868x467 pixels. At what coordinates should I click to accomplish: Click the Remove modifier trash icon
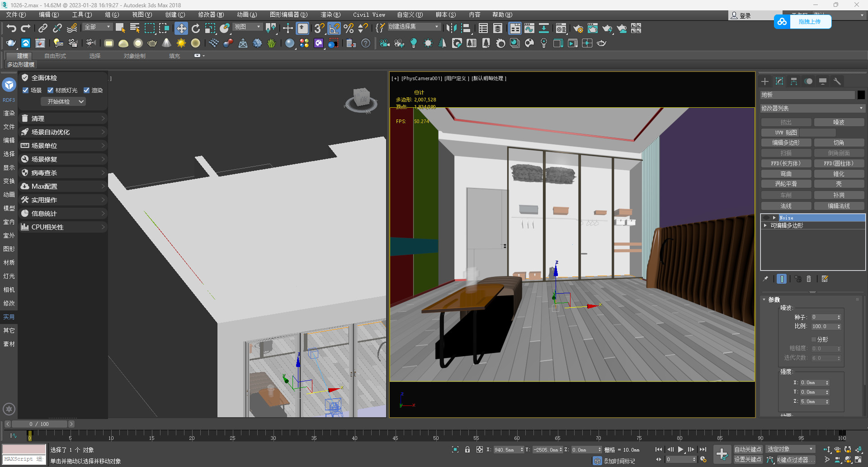[x=809, y=279]
